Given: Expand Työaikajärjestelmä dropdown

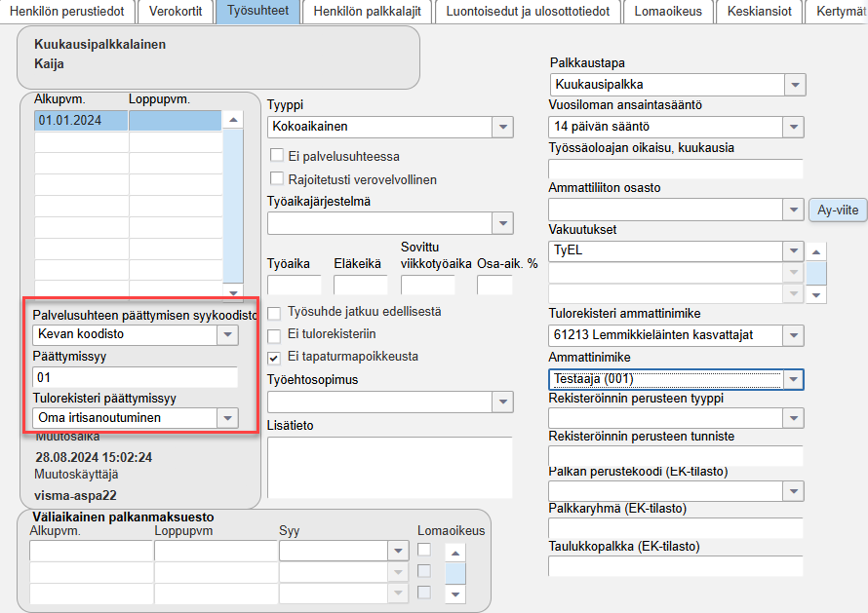Looking at the screenshot, I should coord(502,223).
